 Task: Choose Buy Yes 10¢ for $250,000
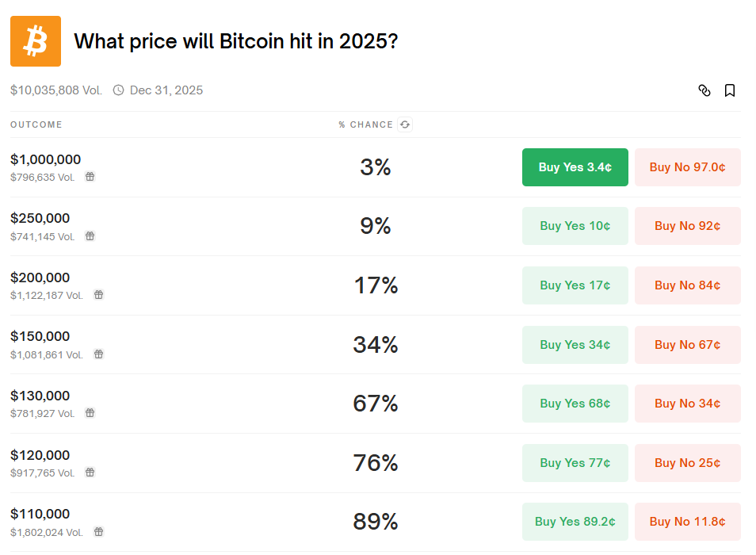(x=575, y=226)
